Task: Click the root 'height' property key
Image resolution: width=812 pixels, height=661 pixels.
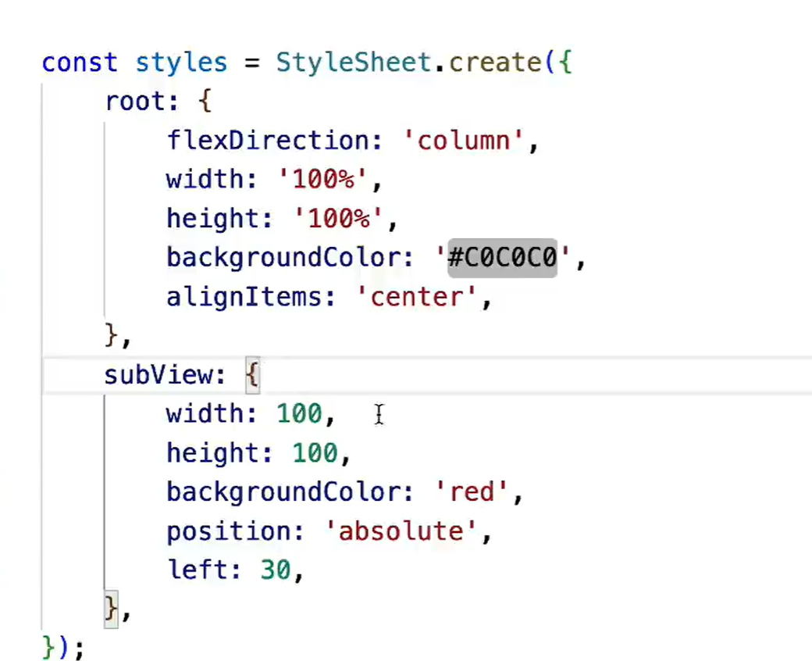Action: point(212,219)
